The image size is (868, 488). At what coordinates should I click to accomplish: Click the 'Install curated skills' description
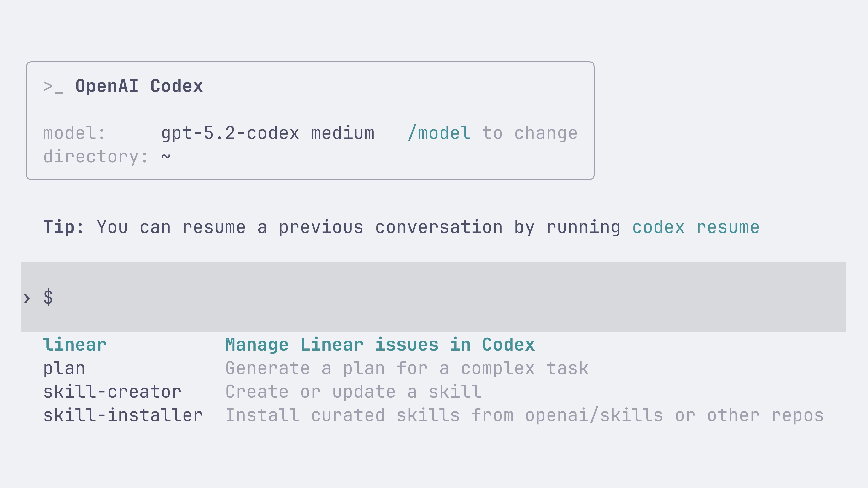coord(524,415)
